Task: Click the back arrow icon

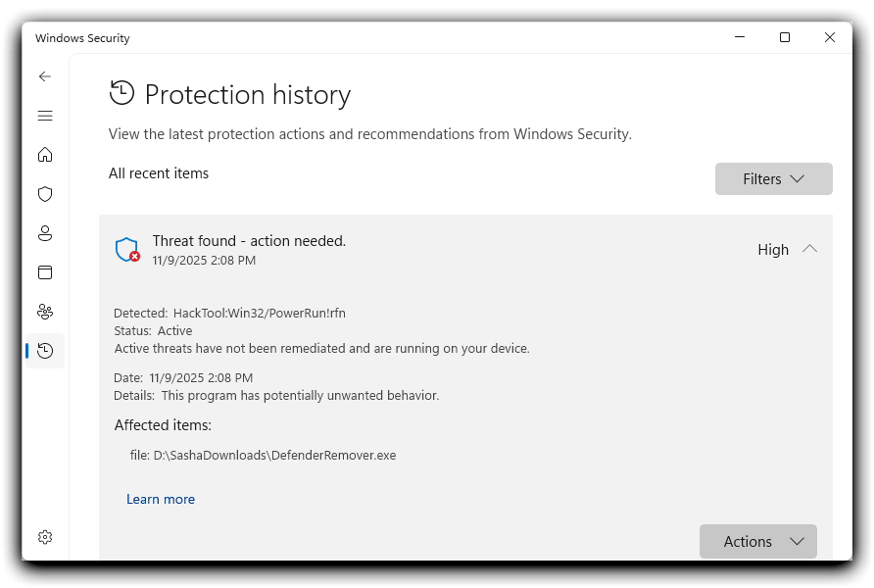Action: pos(45,76)
